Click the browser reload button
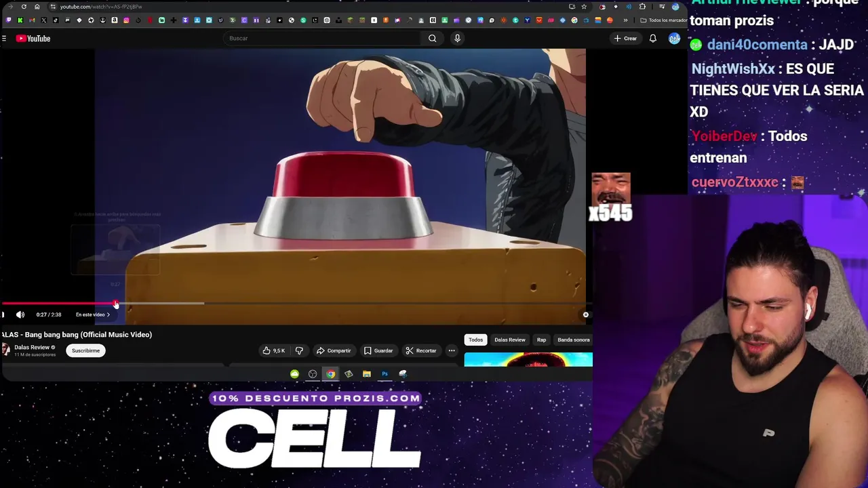 (x=24, y=7)
